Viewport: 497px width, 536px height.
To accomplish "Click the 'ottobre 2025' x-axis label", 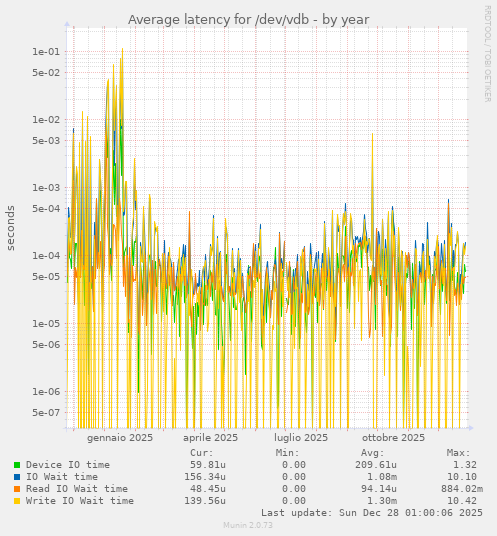I will pos(393,438).
